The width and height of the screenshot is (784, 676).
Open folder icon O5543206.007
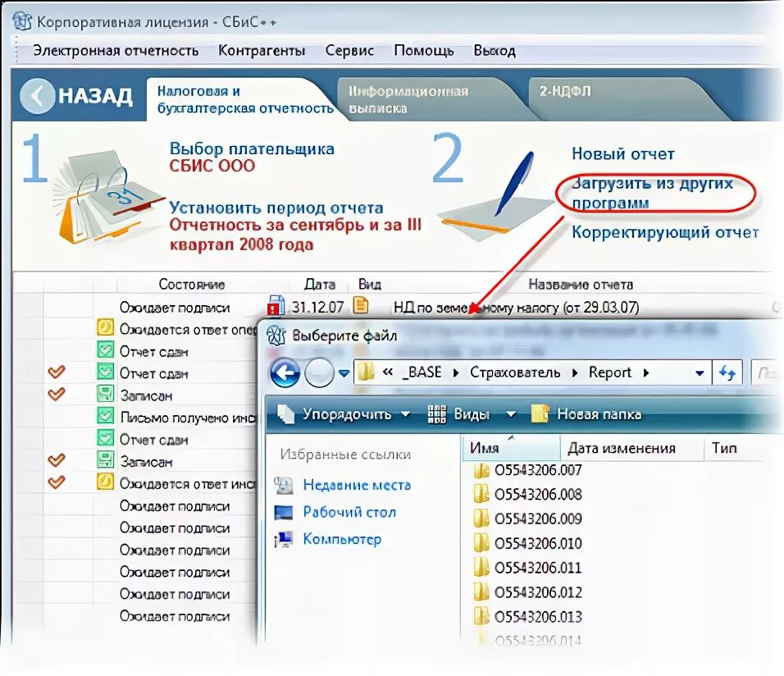(481, 470)
